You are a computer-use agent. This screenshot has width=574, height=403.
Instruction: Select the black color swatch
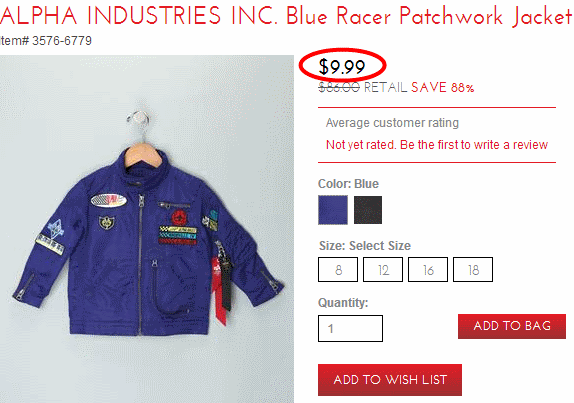[x=368, y=210]
